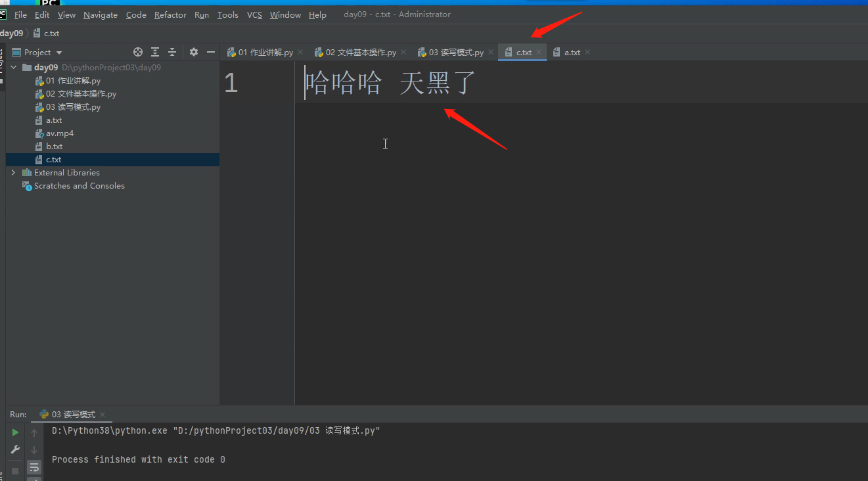Image resolution: width=868 pixels, height=481 pixels.
Task: Open the Navigate menu
Action: [101, 14]
